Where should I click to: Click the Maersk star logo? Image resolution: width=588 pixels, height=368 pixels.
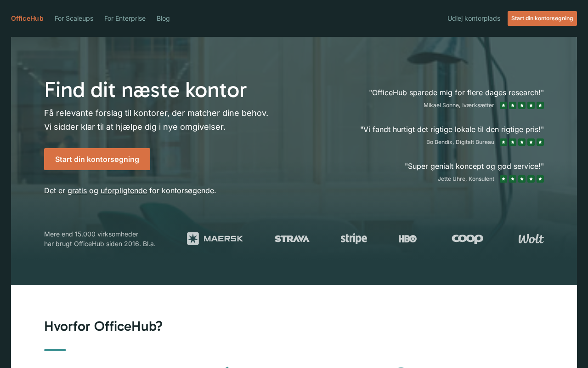tap(215, 239)
